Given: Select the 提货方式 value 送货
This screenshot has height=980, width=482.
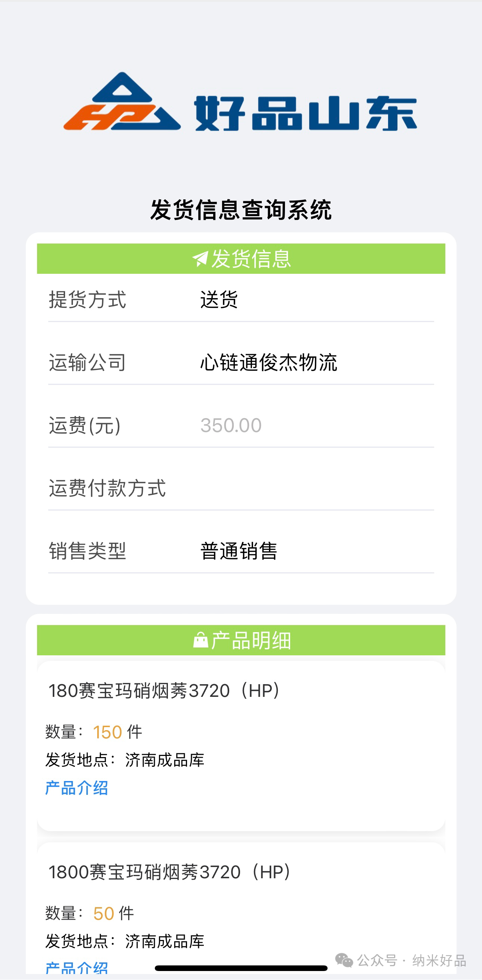Looking at the screenshot, I should tap(219, 299).
